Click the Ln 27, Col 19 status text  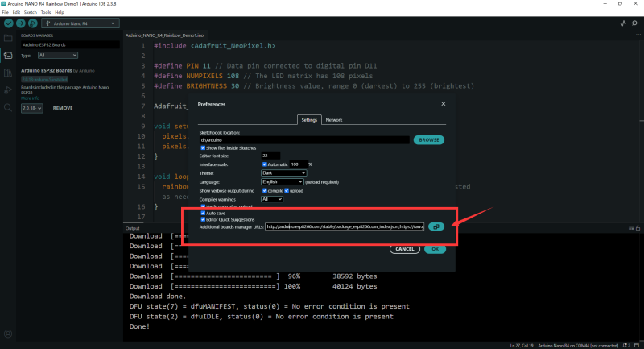click(x=522, y=346)
